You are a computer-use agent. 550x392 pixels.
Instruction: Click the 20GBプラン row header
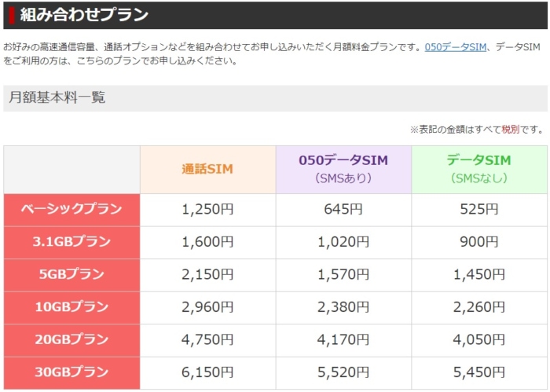pos(72,340)
